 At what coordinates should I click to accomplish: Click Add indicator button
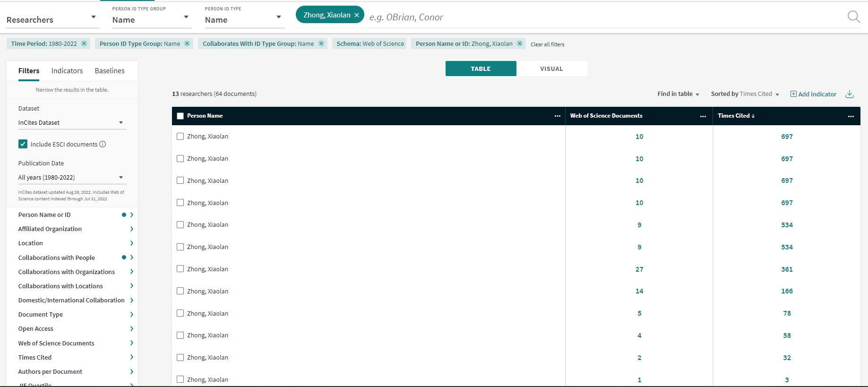point(813,94)
